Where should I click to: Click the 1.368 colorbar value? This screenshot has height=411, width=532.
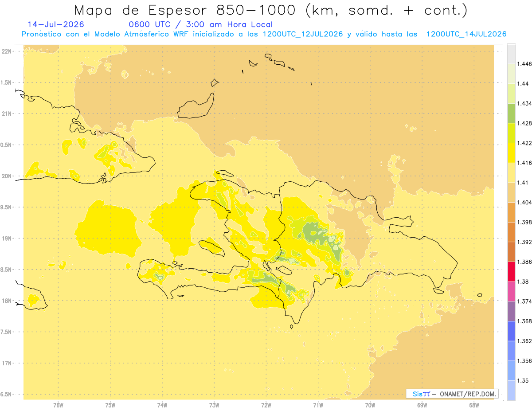pos(524,321)
